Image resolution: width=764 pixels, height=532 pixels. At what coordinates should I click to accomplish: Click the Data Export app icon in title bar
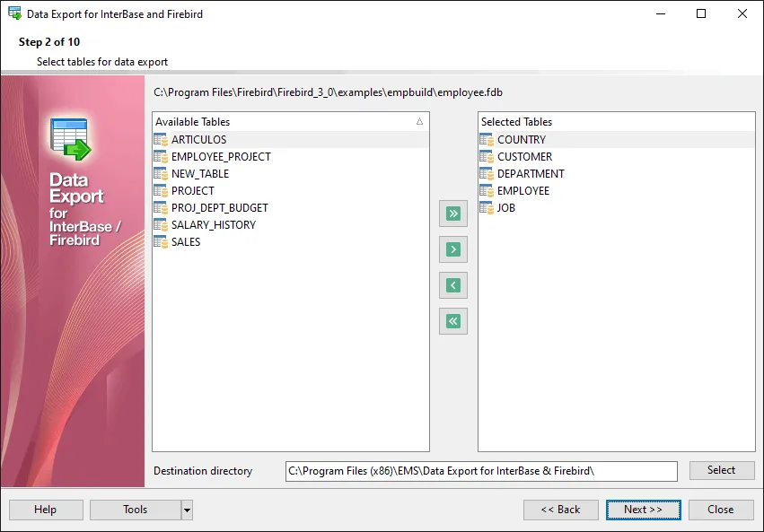(14, 13)
